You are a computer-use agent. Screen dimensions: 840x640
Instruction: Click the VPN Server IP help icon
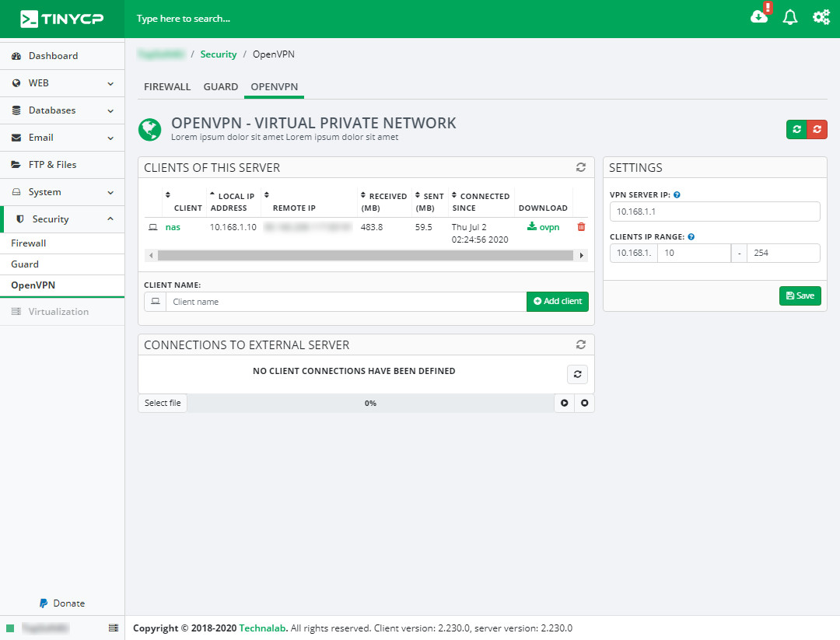677,195
